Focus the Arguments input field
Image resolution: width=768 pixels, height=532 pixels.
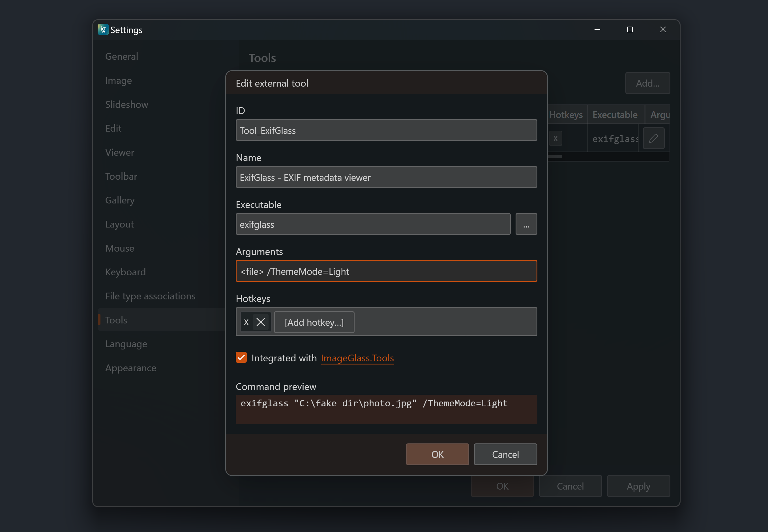(386, 271)
